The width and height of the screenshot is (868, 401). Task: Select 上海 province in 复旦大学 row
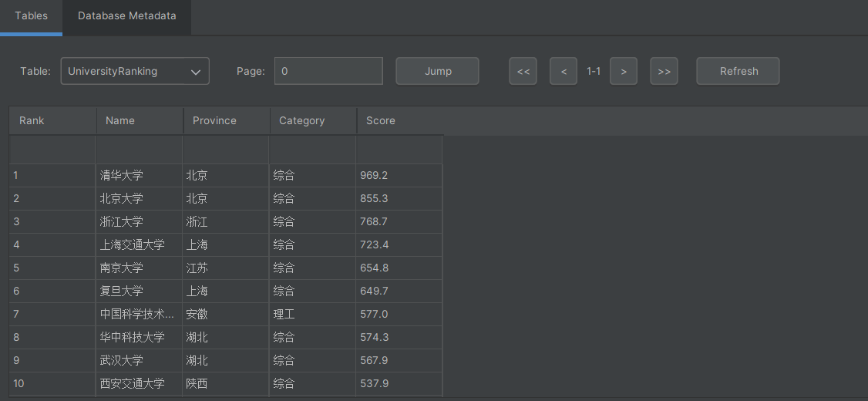point(226,291)
